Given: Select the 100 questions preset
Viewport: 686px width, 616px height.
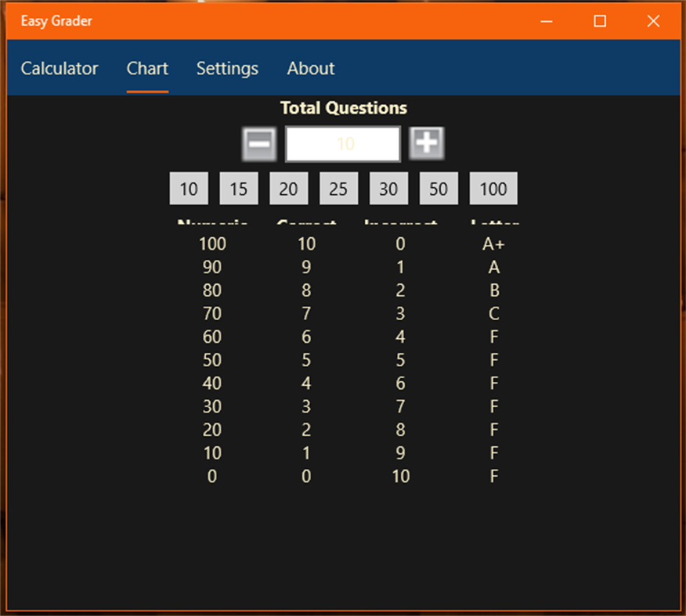Looking at the screenshot, I should point(493,188).
